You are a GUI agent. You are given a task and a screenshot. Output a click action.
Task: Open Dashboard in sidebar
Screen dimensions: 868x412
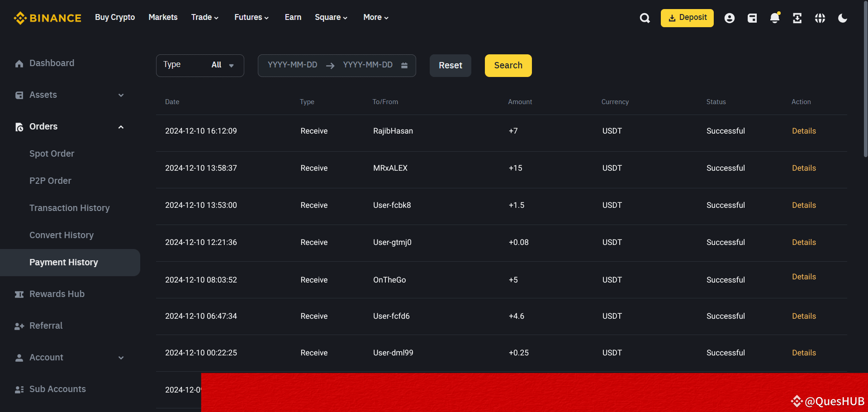[x=52, y=63]
